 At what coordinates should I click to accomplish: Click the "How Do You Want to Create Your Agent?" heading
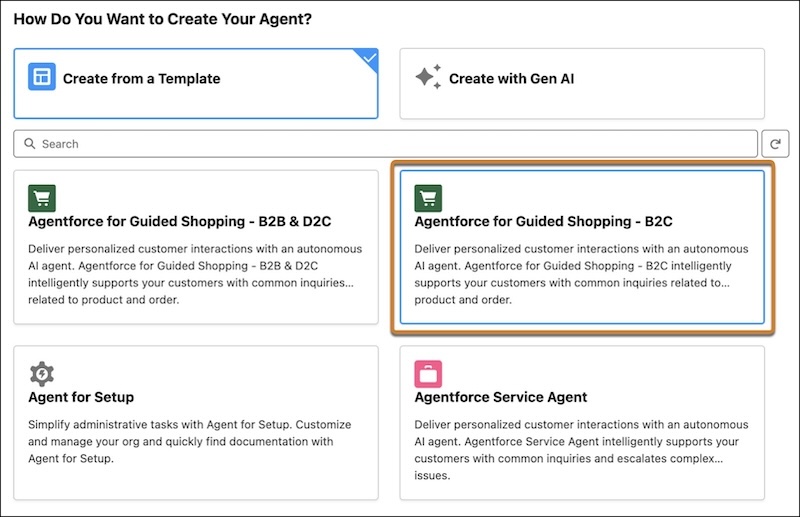(163, 19)
